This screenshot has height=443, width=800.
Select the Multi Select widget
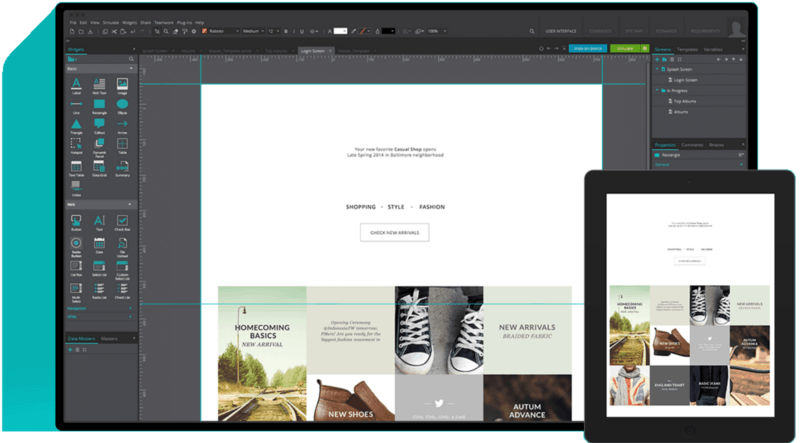point(76,293)
